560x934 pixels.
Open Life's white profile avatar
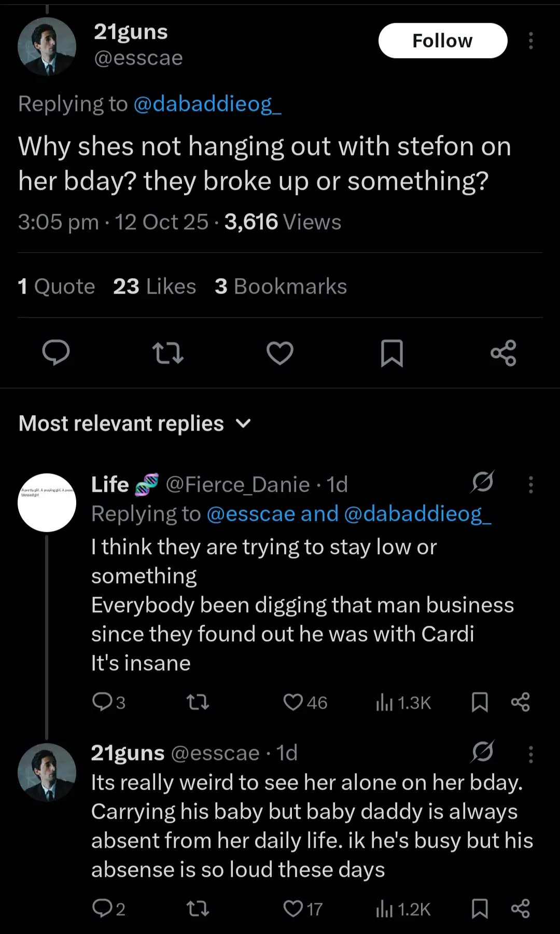(47, 502)
